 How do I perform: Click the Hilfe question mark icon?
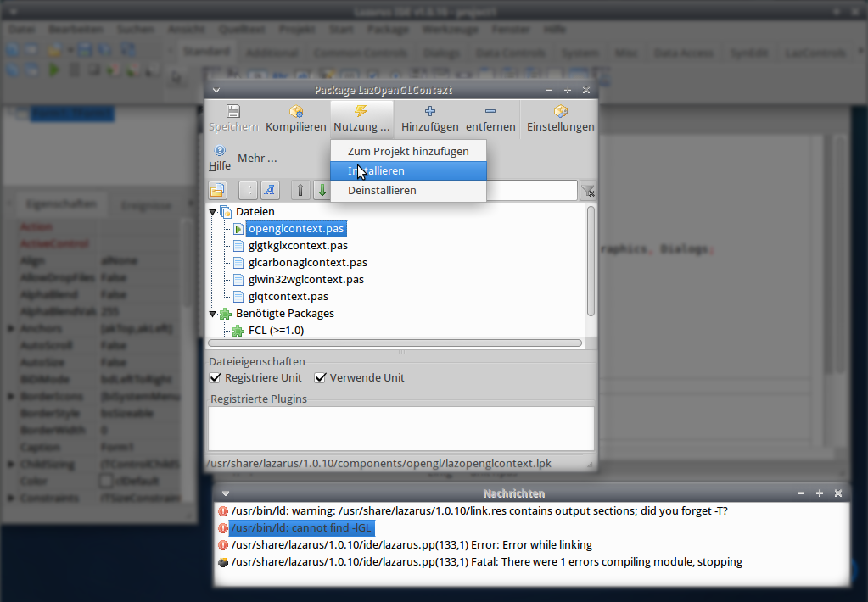point(220,151)
